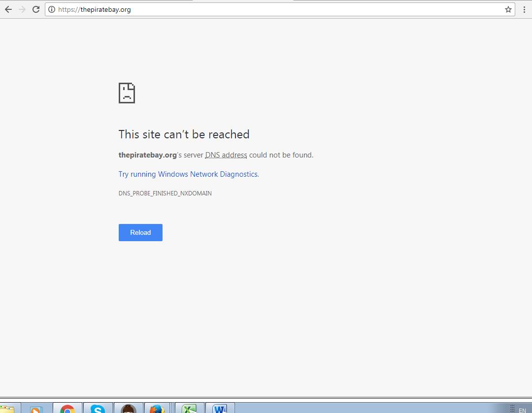Click the sad page error icon
Screen dimensions: 532x413
coord(127,93)
